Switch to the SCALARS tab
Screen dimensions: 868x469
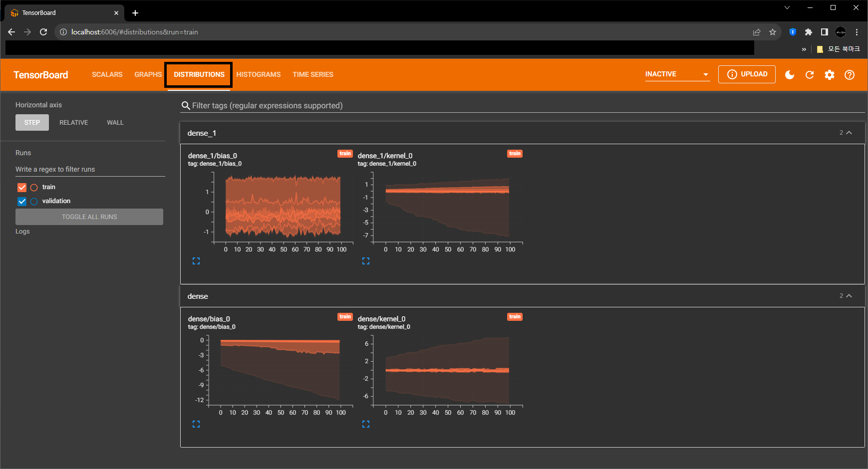(x=107, y=74)
